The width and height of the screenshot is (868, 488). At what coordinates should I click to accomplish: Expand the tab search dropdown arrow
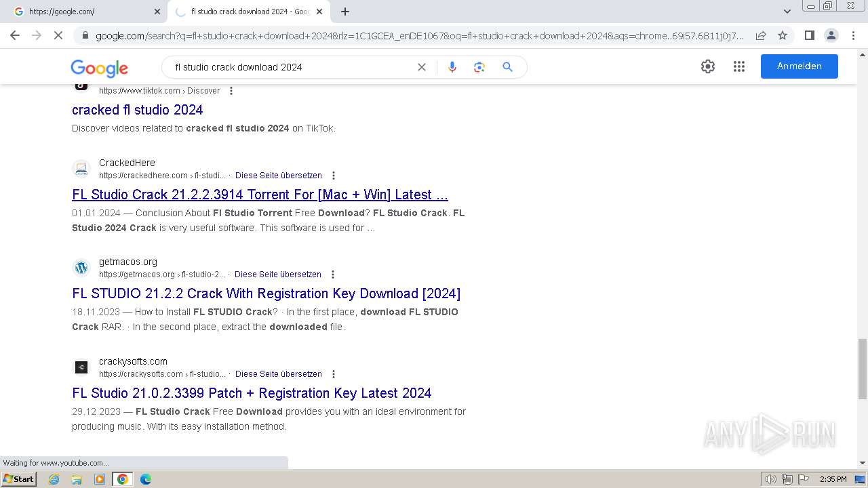click(x=787, y=12)
